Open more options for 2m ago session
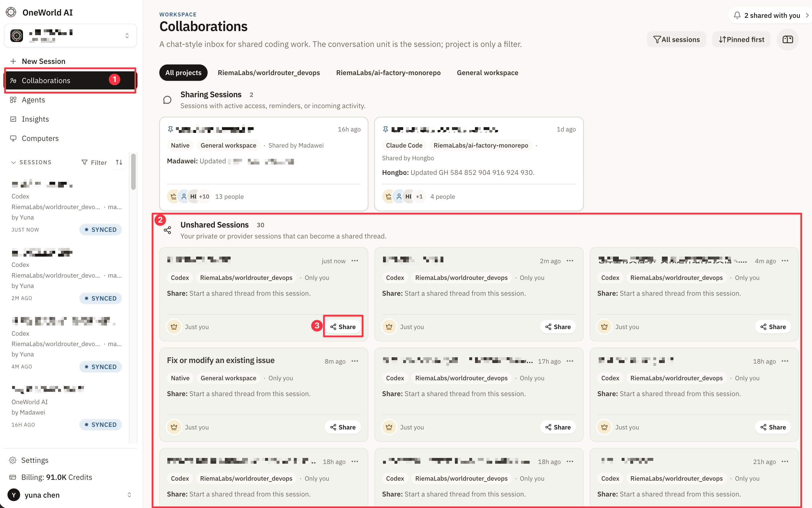The width and height of the screenshot is (812, 508). 570,261
